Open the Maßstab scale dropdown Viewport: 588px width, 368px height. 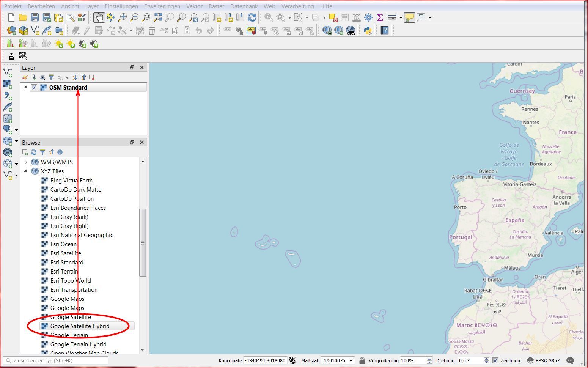pyautogui.click(x=351, y=360)
